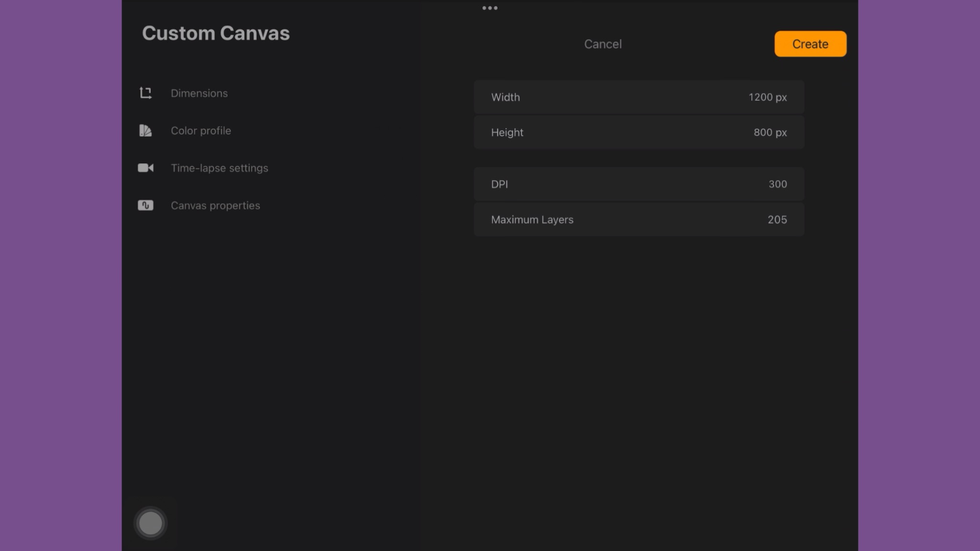Click the Dimensions crop icon
The width and height of the screenshot is (980, 551).
[145, 93]
